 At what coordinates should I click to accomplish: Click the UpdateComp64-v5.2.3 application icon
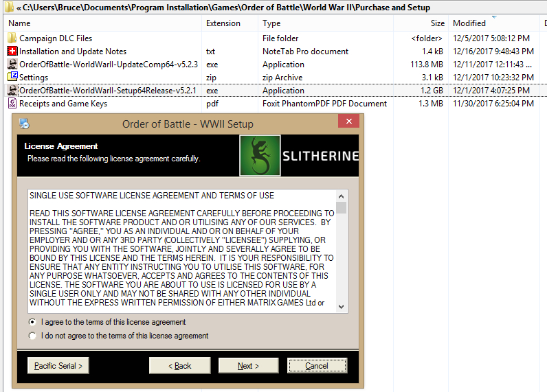point(12,64)
